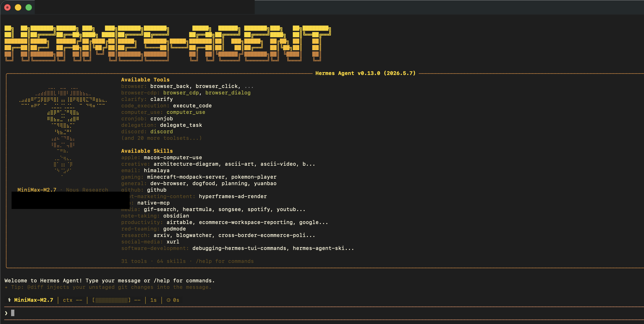Click 'heartmula' skill
Screen dimensions: 644x324
tap(197, 209)
